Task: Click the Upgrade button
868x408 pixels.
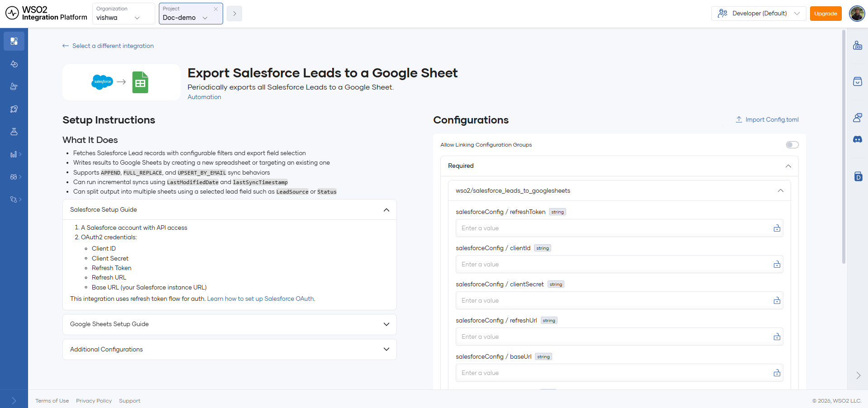Action: [x=825, y=14]
